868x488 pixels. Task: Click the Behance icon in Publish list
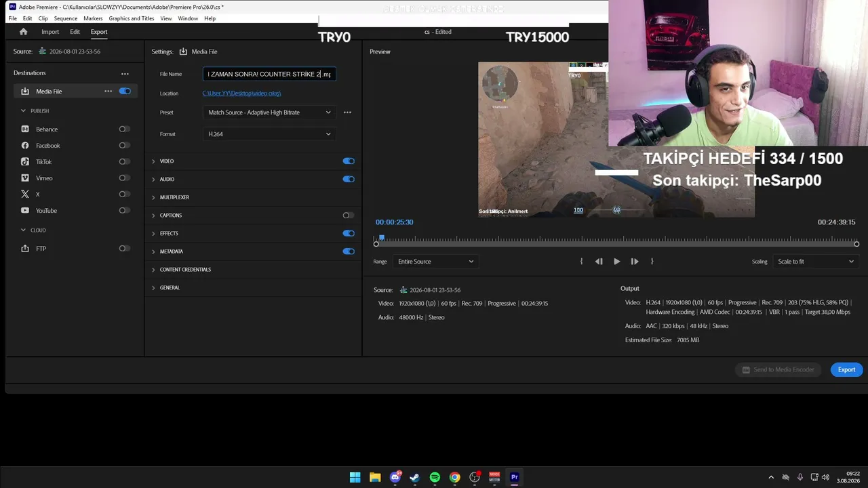(25, 129)
